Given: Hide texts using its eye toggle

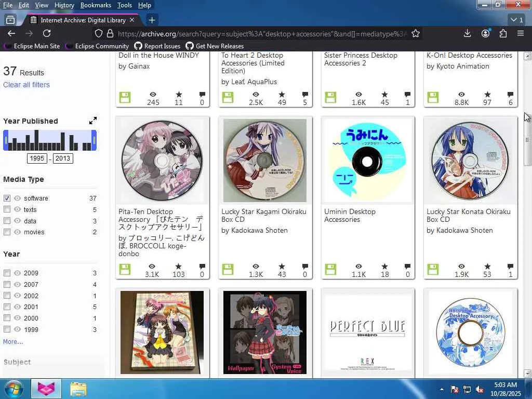Looking at the screenshot, I should pos(17,209).
